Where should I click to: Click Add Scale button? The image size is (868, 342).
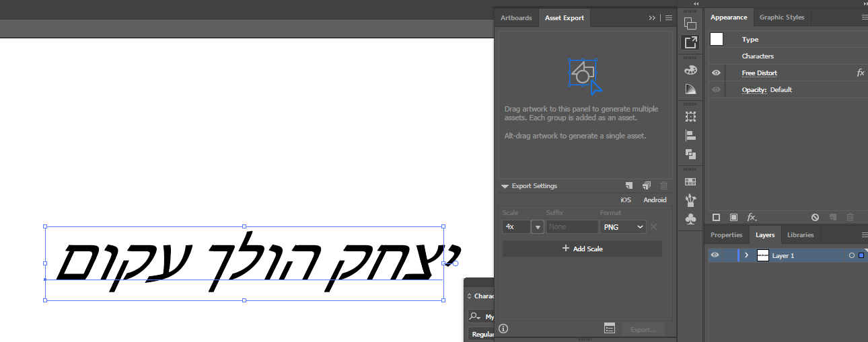coord(582,249)
